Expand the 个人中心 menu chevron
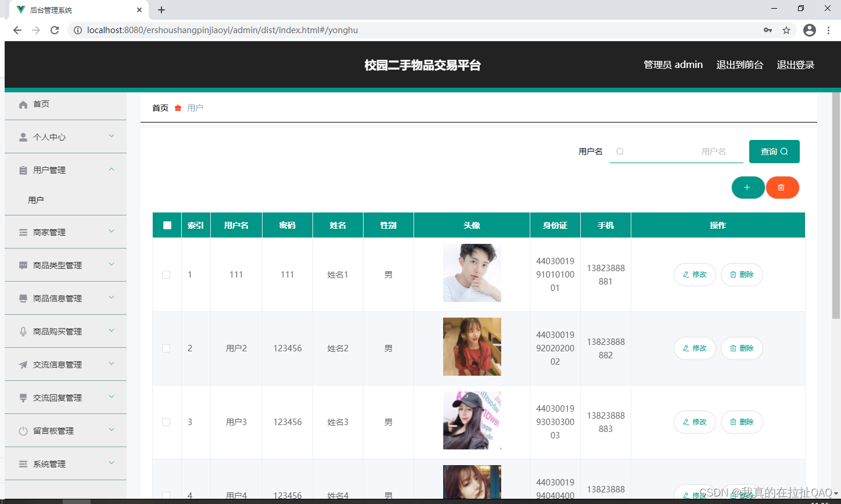Image resolution: width=841 pixels, height=504 pixels. (112, 136)
